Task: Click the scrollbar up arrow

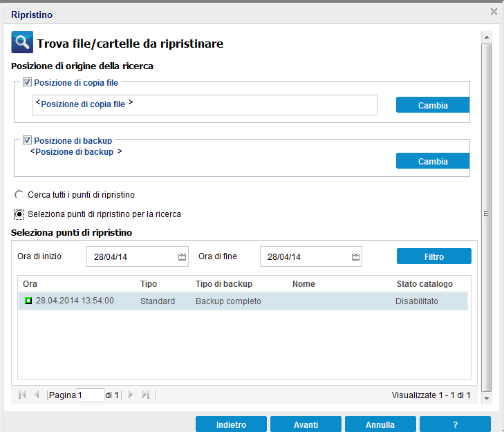Action: [x=487, y=37]
